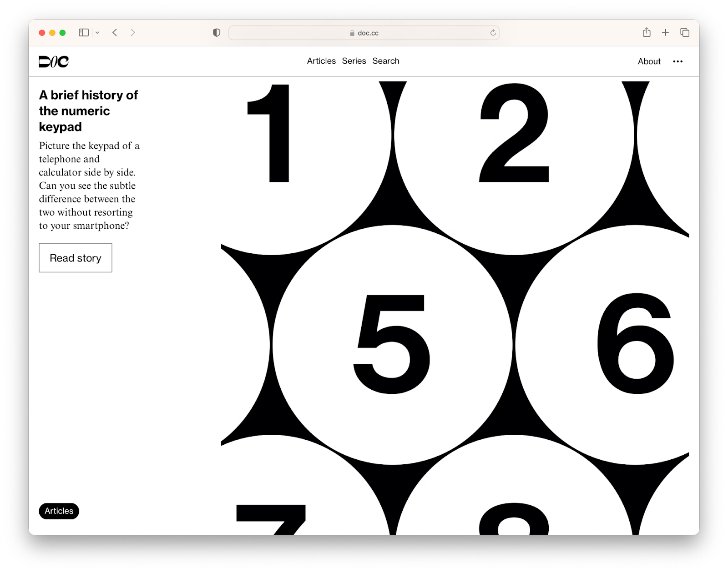
Task: Go back to the previous page
Action: pos(115,33)
